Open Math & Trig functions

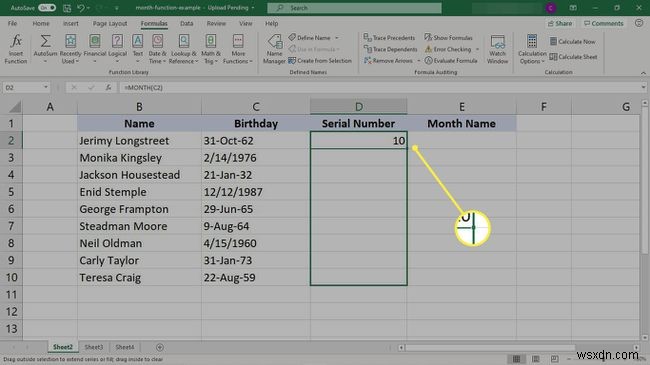211,49
